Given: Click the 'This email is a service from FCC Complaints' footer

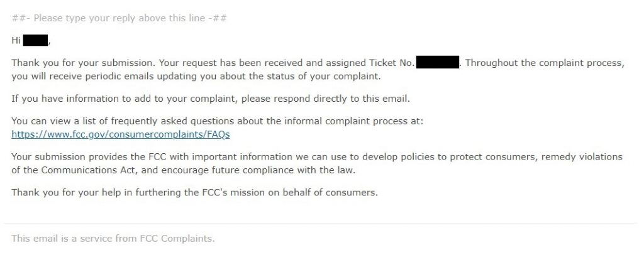Looking at the screenshot, I should (x=113, y=238).
